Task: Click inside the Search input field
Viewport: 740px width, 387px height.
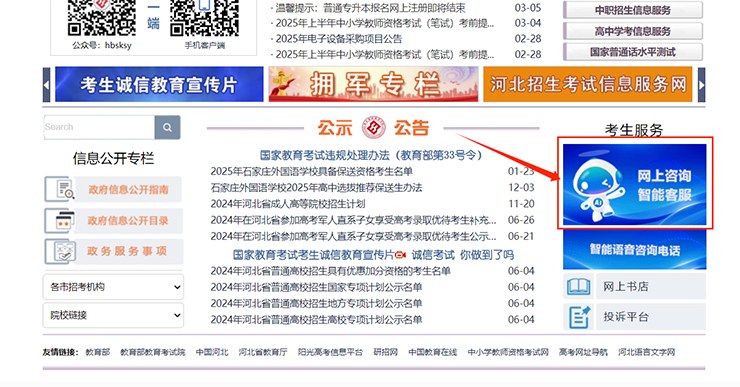Action: tap(99, 127)
